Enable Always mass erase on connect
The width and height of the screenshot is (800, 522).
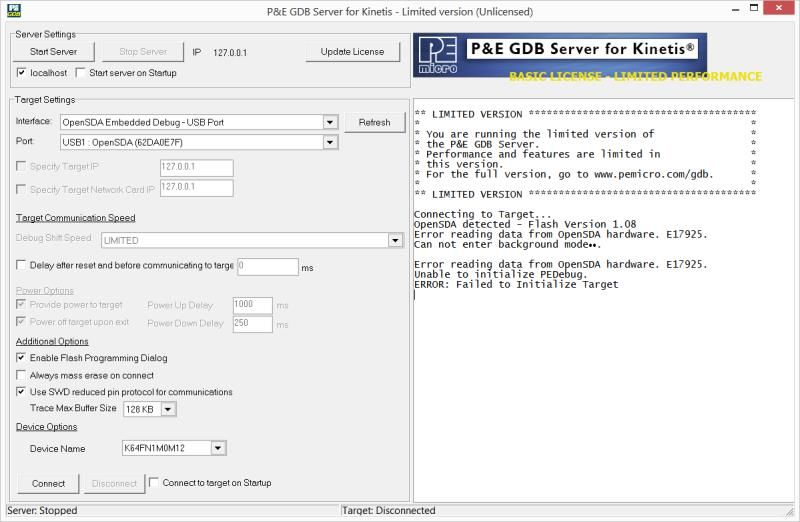pos(21,375)
